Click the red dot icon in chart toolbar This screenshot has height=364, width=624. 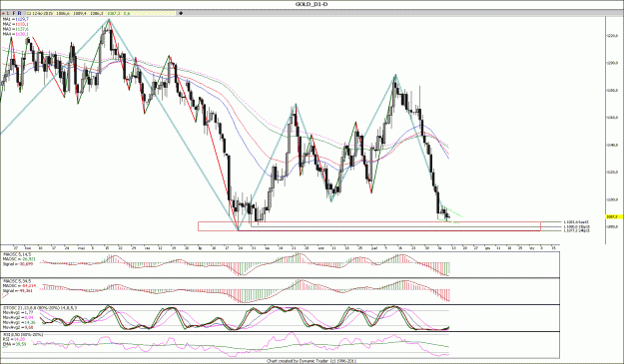click(x=3, y=13)
